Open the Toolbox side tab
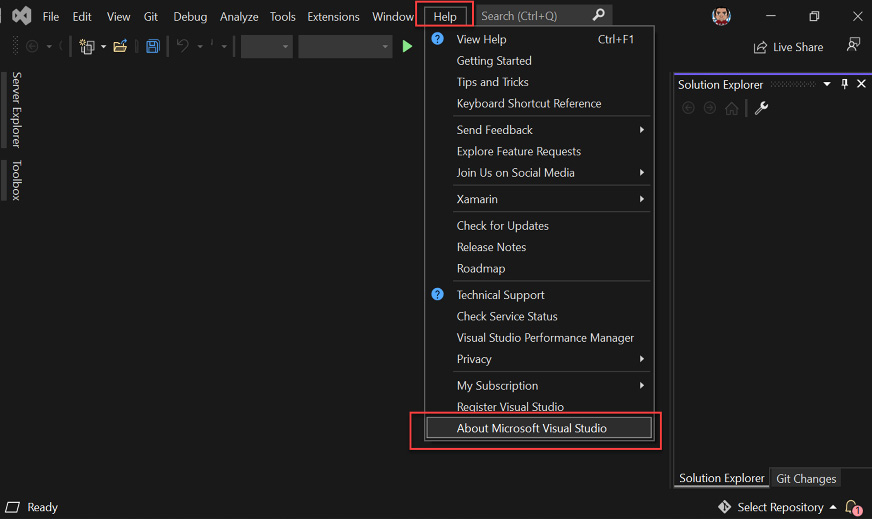Viewport: 872px width, 519px height. click(16, 180)
